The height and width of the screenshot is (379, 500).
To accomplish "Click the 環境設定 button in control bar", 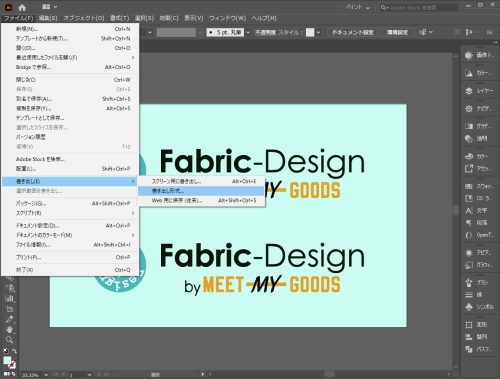I will [x=397, y=32].
